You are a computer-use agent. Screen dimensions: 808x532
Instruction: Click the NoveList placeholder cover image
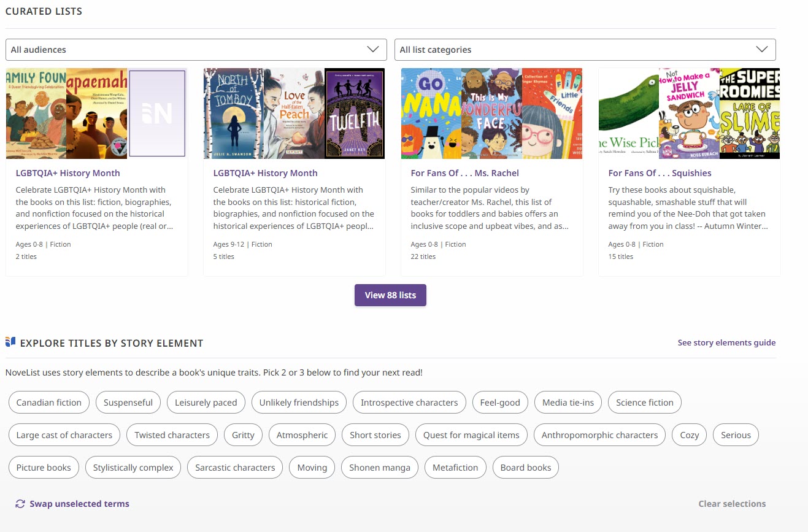158,114
